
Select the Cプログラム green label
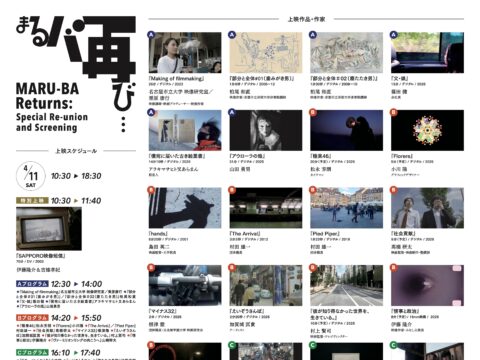click(x=32, y=353)
